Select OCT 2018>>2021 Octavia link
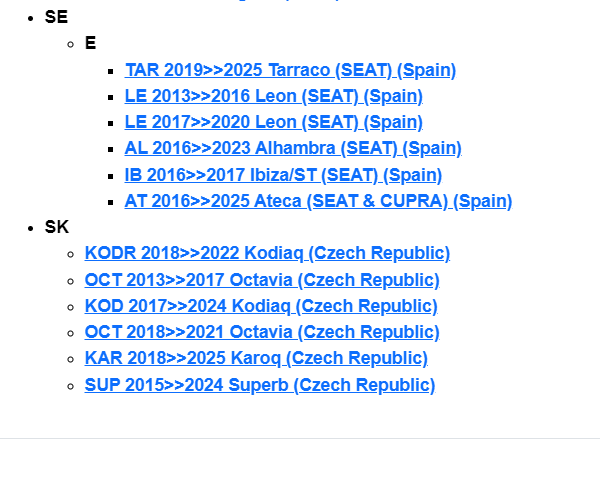This screenshot has height=482, width=600. tap(262, 332)
